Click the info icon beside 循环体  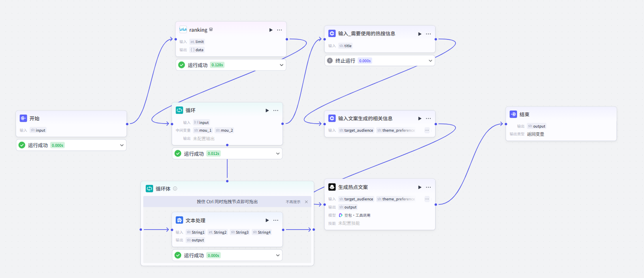175,189
